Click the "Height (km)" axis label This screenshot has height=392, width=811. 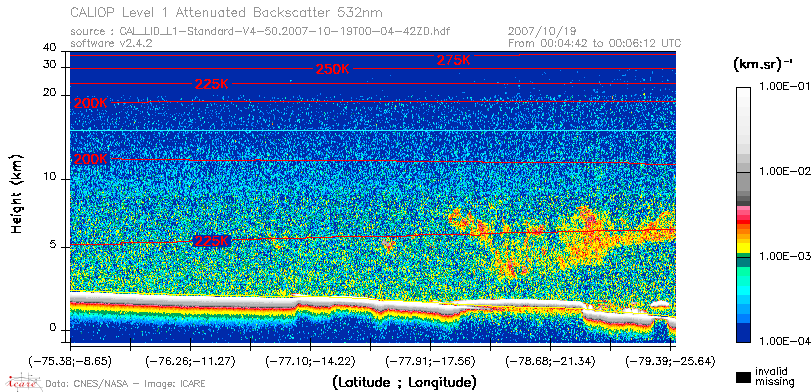click(x=17, y=193)
